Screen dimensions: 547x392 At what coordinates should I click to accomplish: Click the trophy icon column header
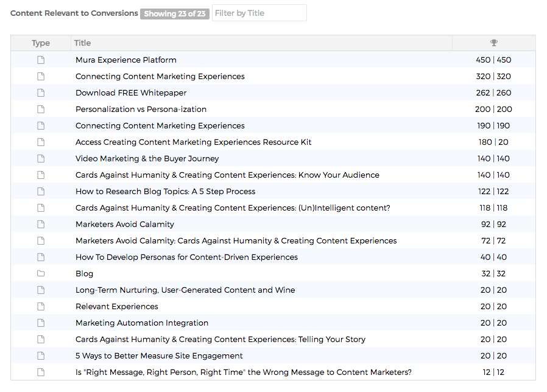(x=493, y=43)
